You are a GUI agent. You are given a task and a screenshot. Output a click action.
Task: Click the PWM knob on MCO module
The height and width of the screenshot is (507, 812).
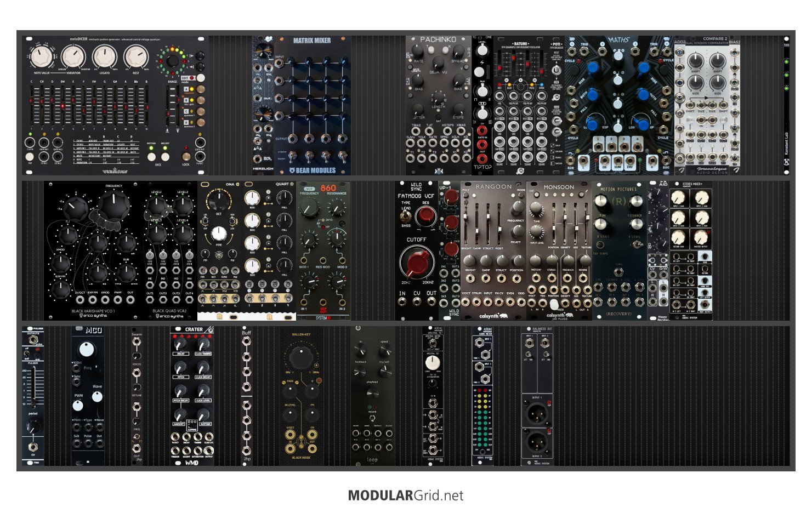point(78,406)
